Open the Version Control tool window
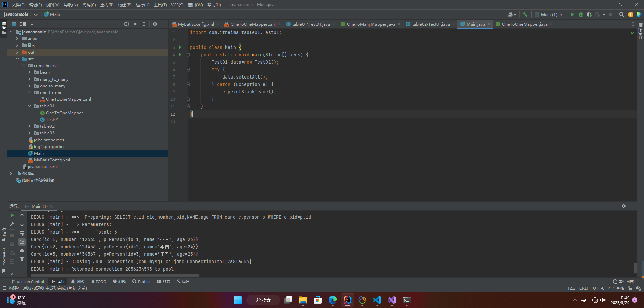Viewport: 644px width, 308px height. [x=28, y=282]
